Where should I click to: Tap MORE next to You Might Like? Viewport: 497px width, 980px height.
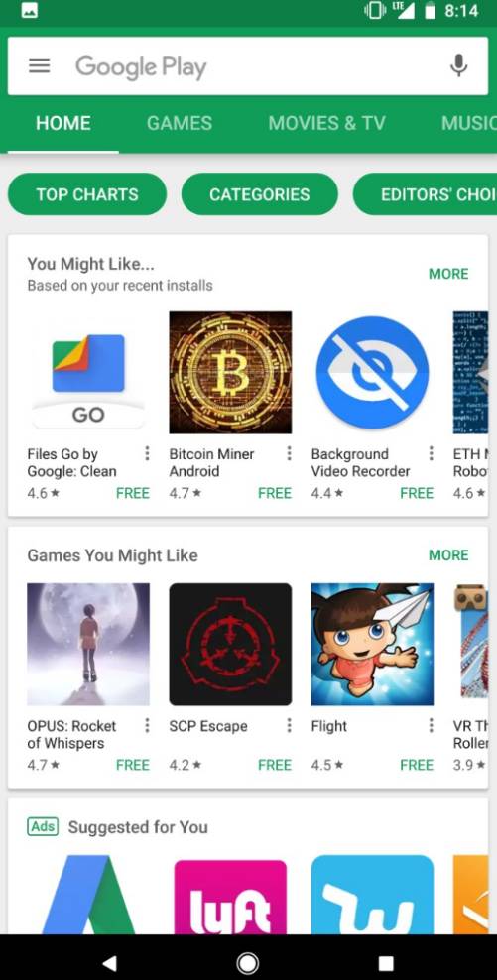pos(448,274)
